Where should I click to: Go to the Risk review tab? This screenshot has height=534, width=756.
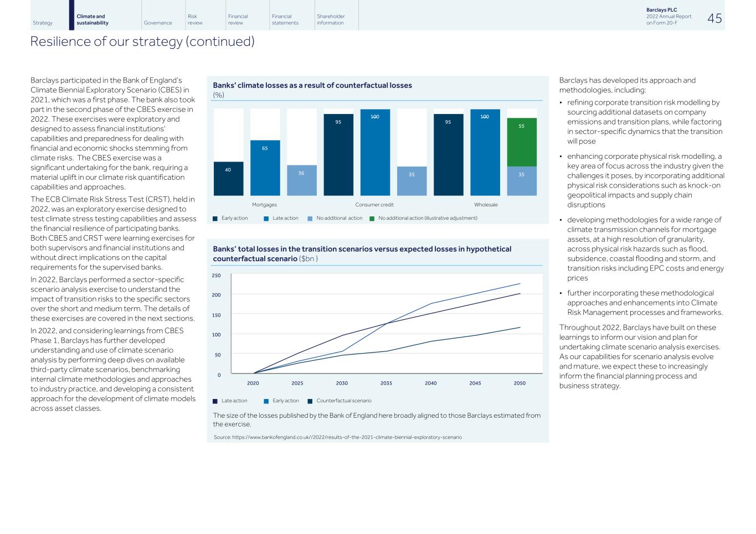point(195,19)
